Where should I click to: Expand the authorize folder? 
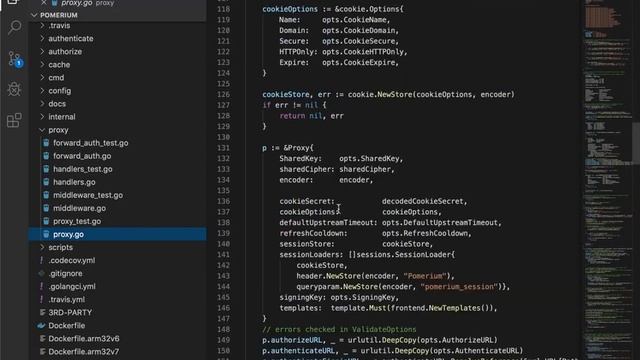pos(42,51)
